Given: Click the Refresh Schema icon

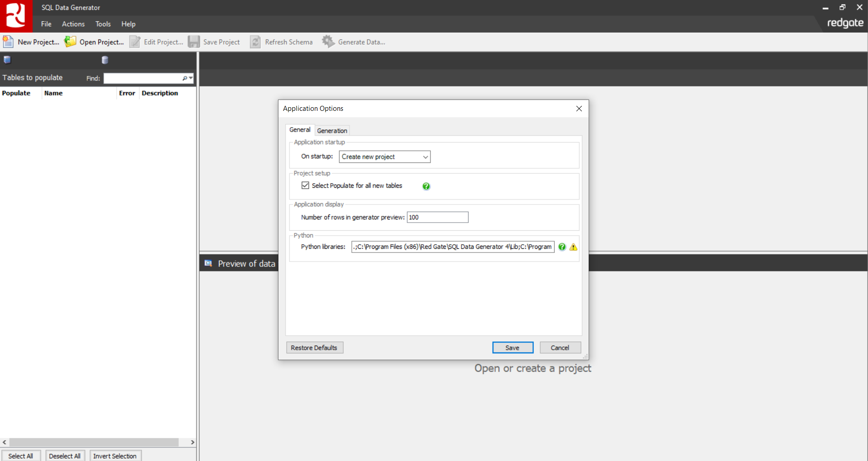Looking at the screenshot, I should pyautogui.click(x=255, y=42).
